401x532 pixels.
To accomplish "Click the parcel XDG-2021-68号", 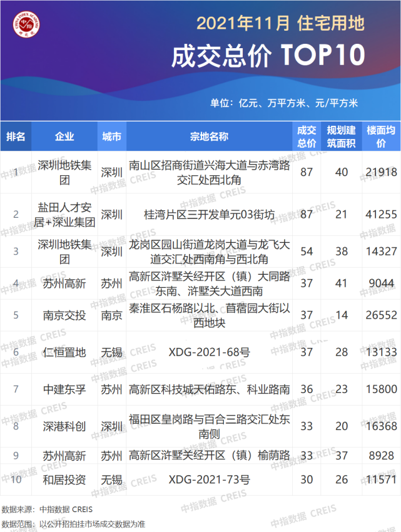I will pos(209,352).
